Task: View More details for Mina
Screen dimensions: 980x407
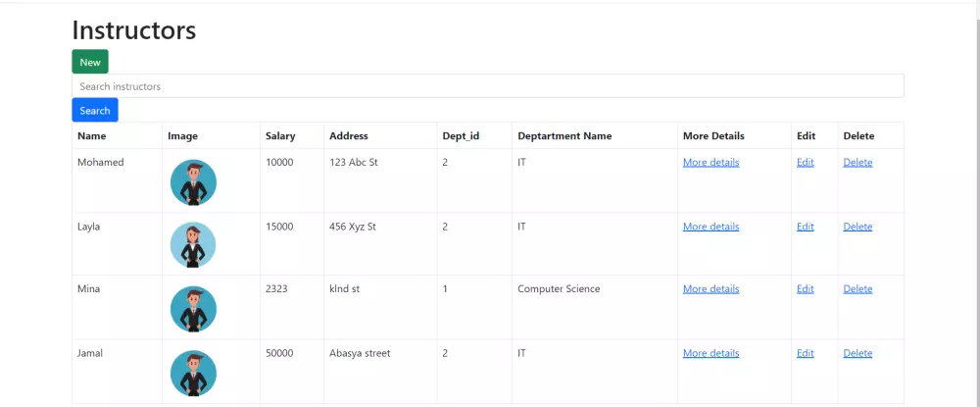Action: coord(710,289)
